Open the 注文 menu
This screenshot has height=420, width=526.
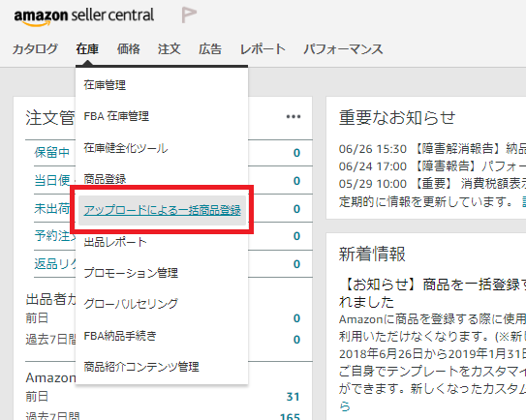click(x=170, y=49)
